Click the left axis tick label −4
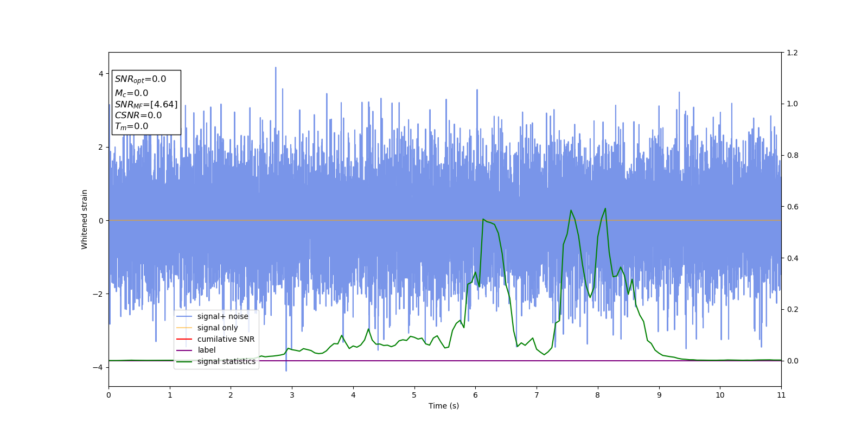 tap(97, 367)
